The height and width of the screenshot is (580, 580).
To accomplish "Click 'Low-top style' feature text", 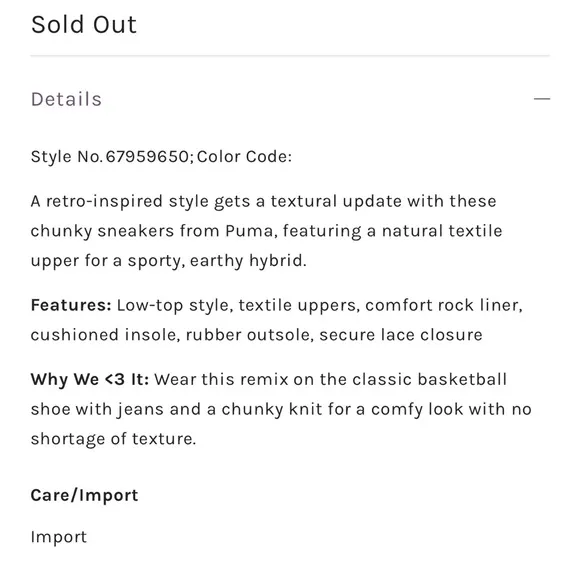I will tap(175, 306).
